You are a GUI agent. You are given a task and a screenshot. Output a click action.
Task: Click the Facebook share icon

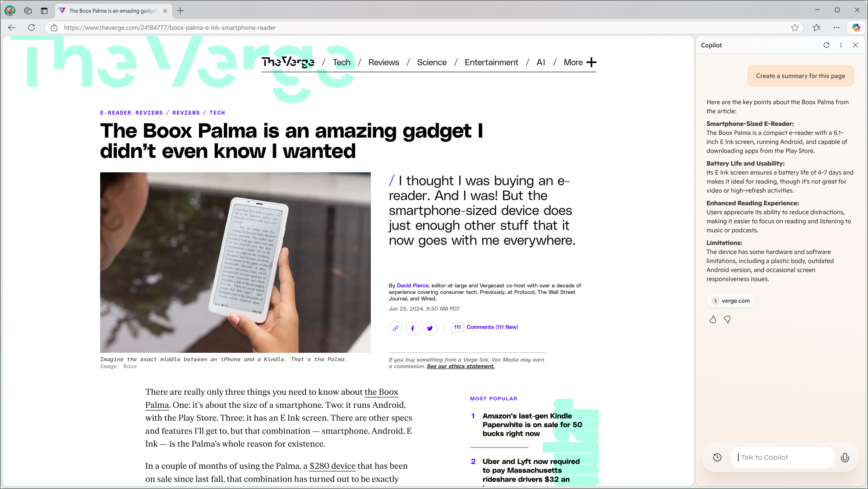coord(413,328)
